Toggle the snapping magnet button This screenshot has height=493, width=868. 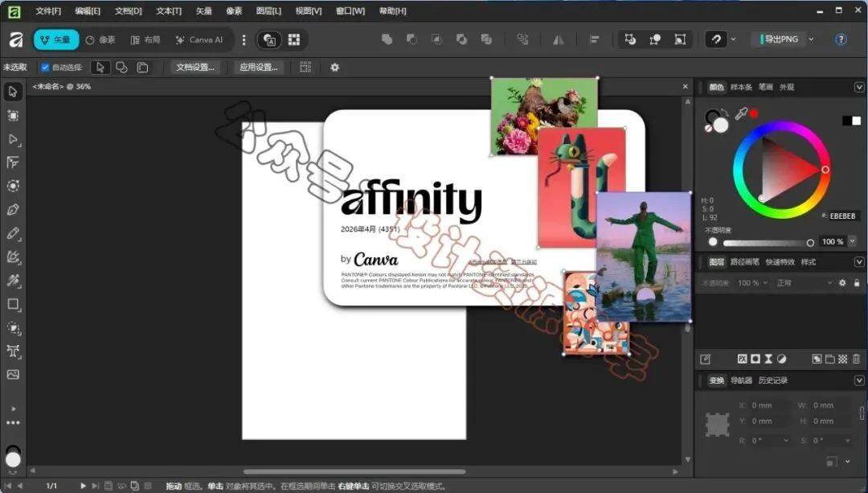716,39
